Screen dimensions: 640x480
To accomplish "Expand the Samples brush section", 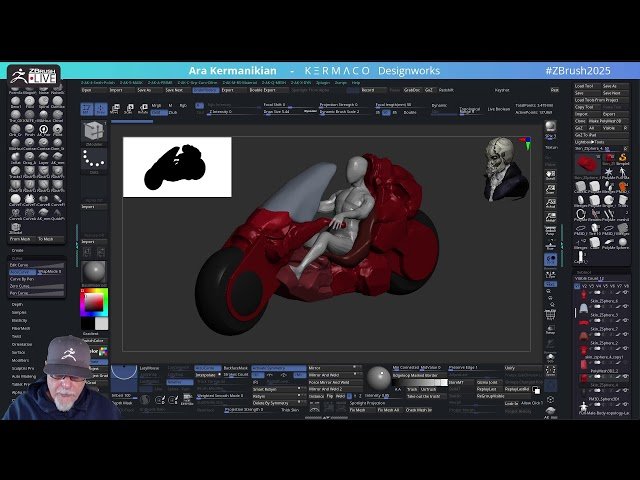I will [x=19, y=312].
